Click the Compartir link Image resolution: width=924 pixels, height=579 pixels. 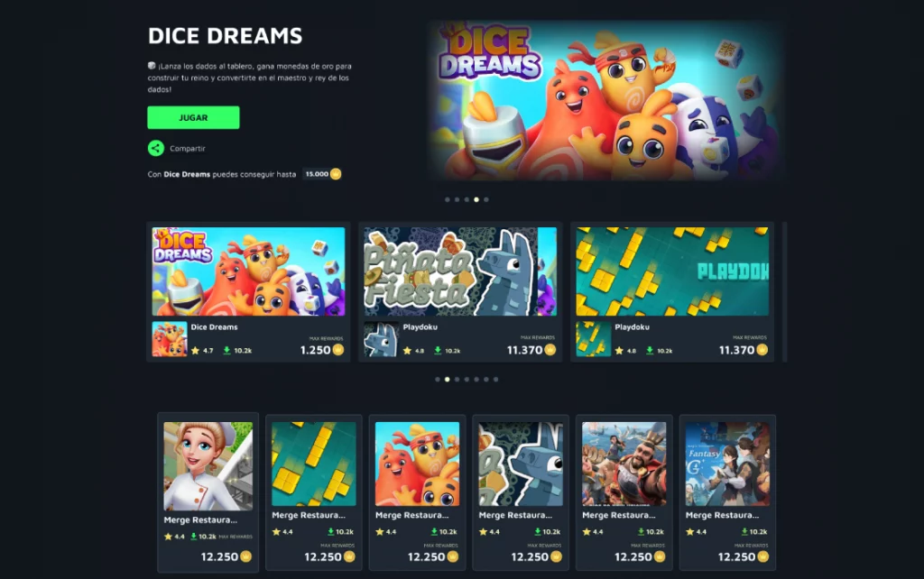(188, 149)
